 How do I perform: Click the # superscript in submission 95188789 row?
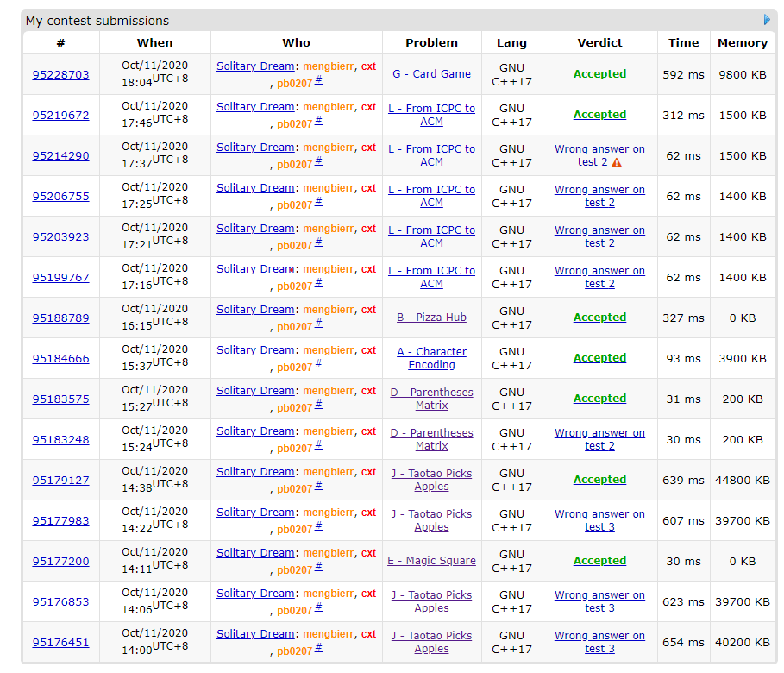click(318, 324)
